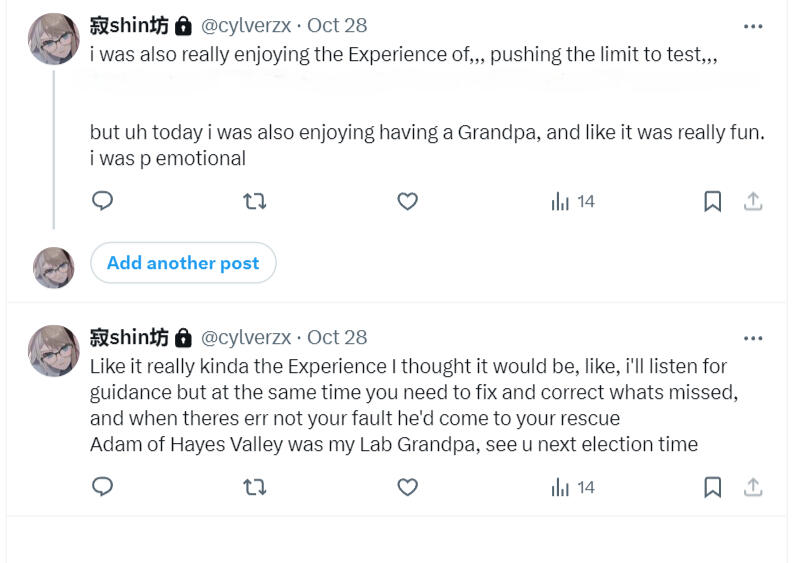This screenshot has width=797, height=563.
Task: Bookmark the Lab Grandpa post
Action: 712,487
